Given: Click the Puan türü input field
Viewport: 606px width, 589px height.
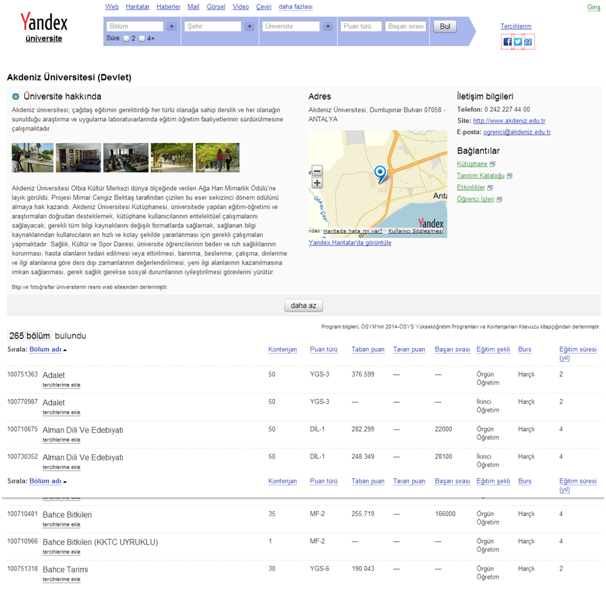Looking at the screenshot, I should point(360,27).
